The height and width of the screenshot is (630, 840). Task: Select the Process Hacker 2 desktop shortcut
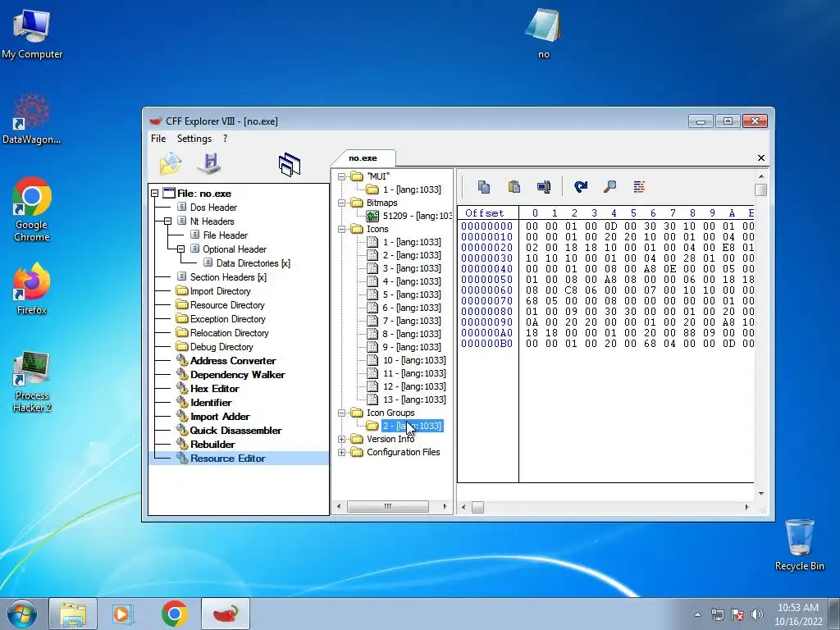(x=32, y=382)
